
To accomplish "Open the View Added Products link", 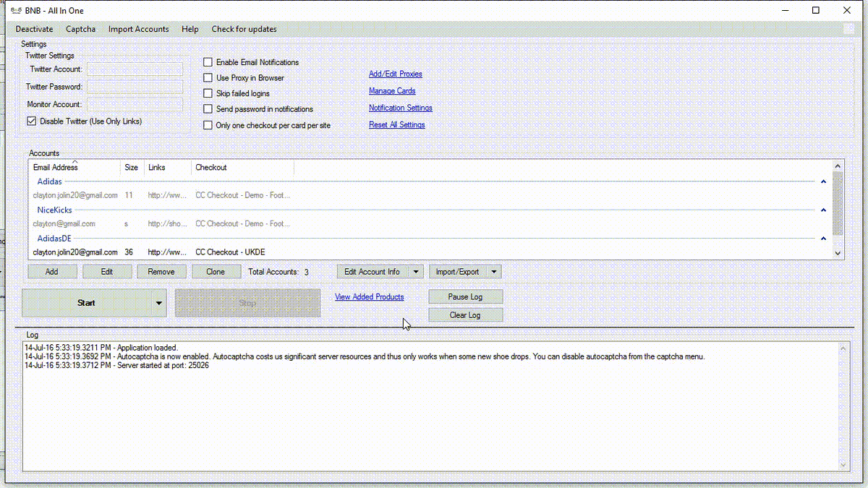I will [370, 297].
